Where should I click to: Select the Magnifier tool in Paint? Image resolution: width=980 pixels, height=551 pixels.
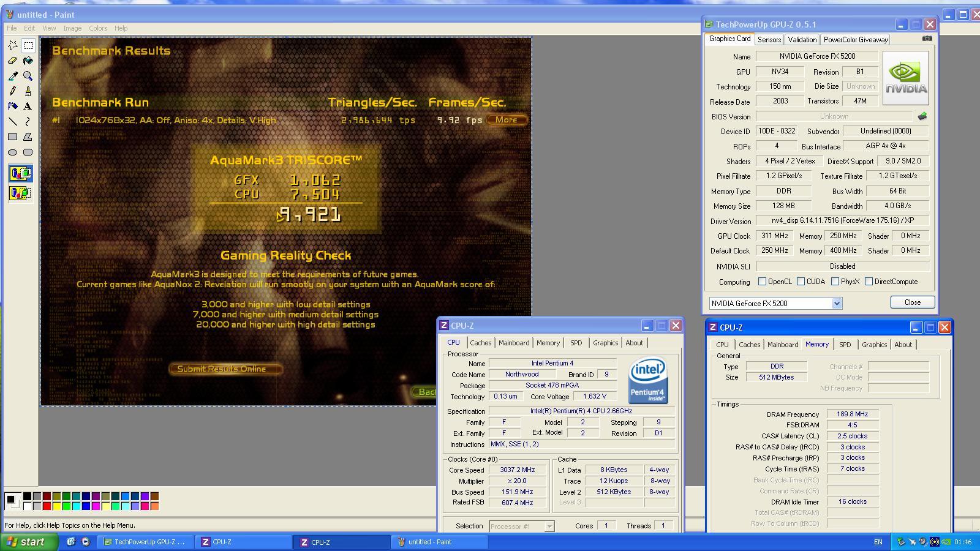click(28, 76)
